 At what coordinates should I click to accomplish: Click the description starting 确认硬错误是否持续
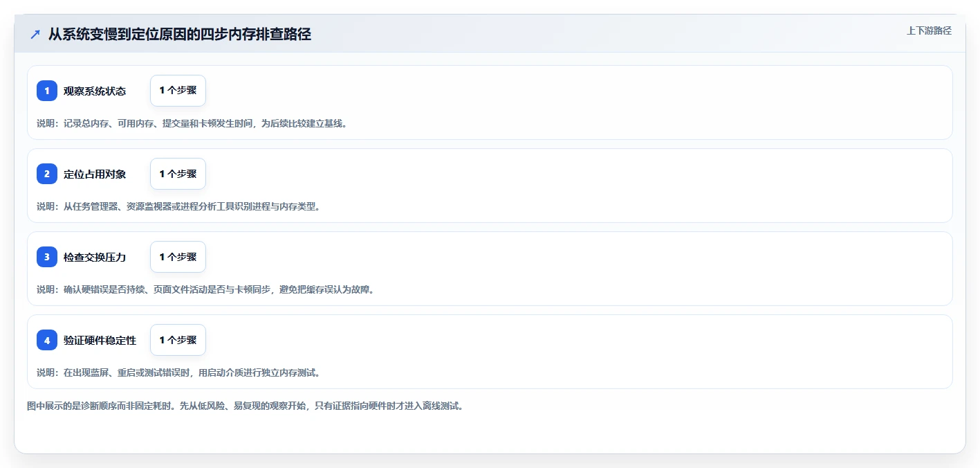point(205,289)
